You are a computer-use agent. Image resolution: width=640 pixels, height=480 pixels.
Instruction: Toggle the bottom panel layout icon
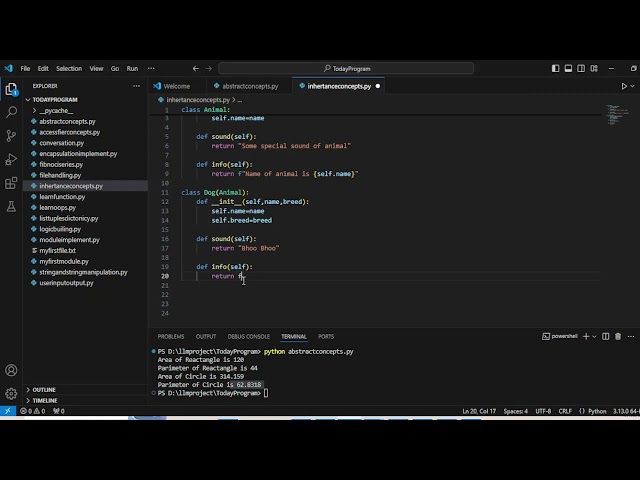[x=568, y=69]
